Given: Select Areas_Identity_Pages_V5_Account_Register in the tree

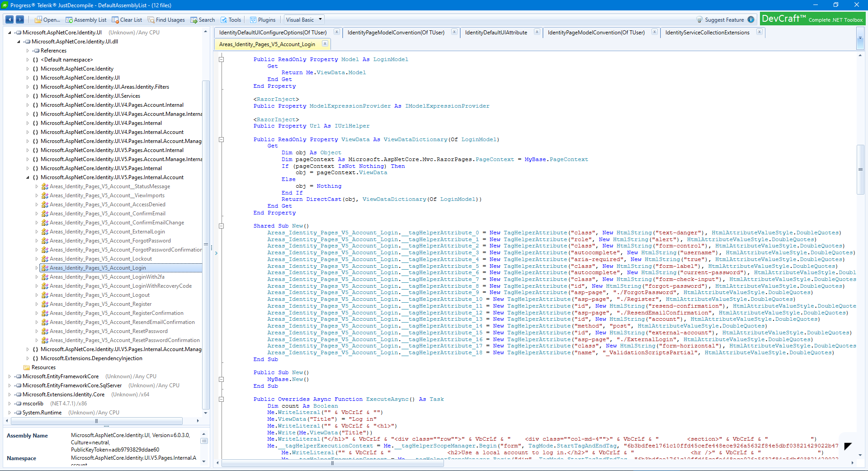Looking at the screenshot, I should tap(100, 304).
